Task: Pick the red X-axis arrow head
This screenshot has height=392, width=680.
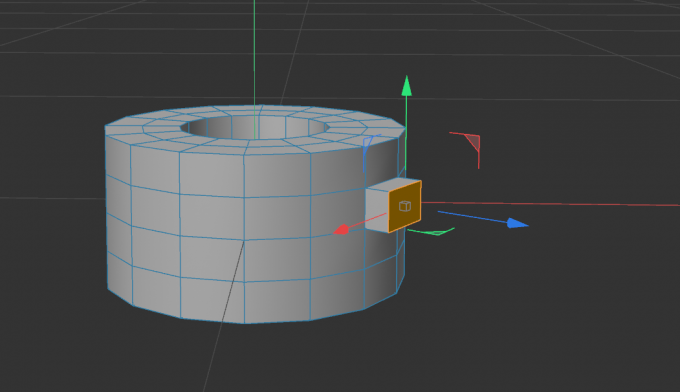Action: click(342, 229)
